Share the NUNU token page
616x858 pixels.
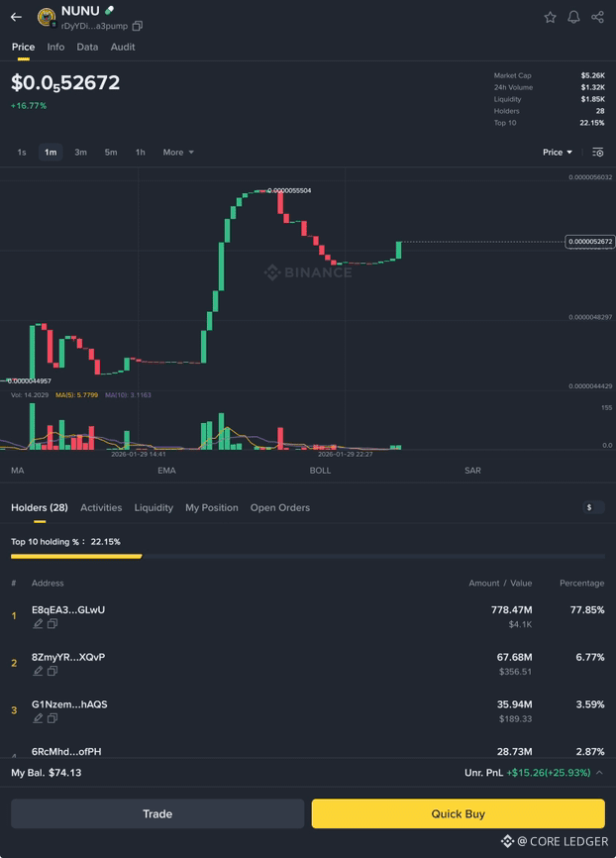coord(597,17)
